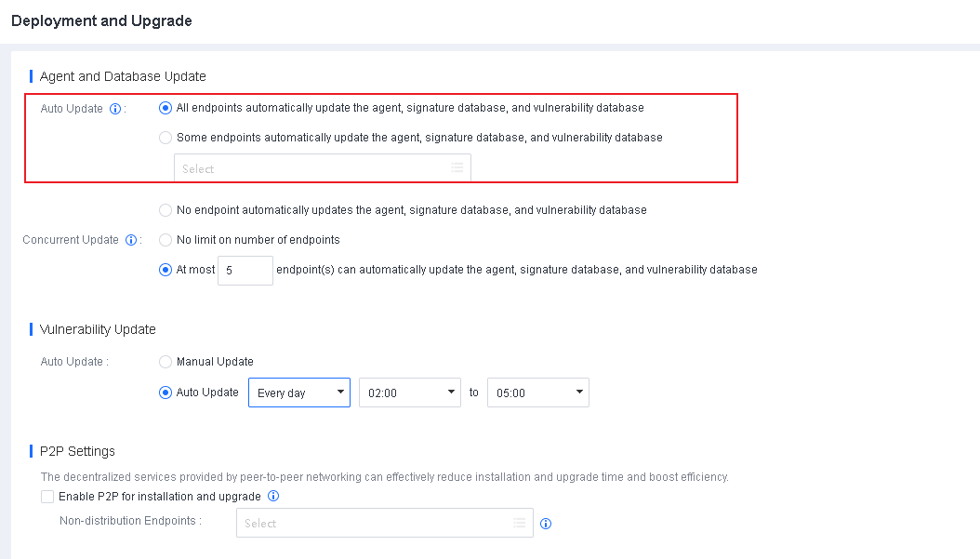Open the Some endpoints Select field

point(311,168)
